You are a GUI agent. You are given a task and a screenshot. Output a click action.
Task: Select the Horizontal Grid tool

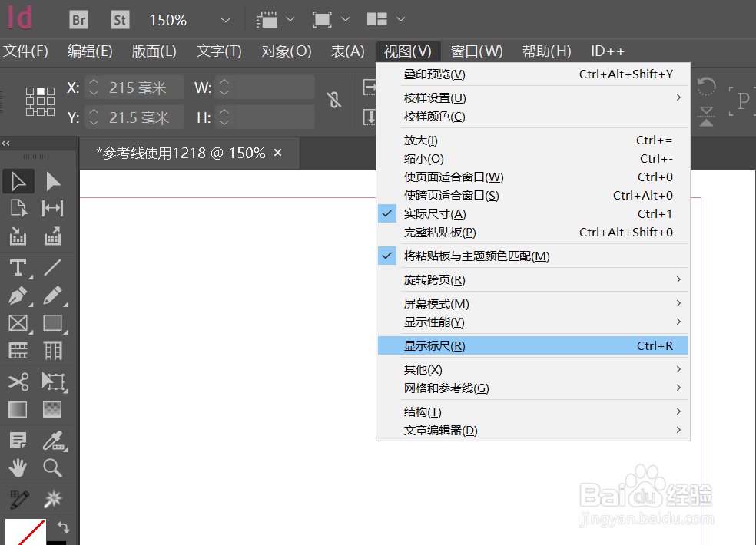coord(18,351)
